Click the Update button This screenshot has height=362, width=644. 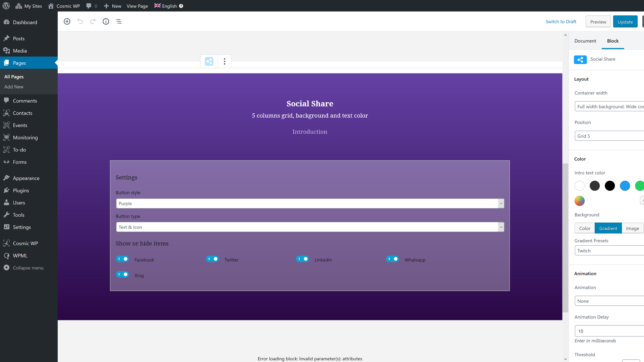point(625,21)
